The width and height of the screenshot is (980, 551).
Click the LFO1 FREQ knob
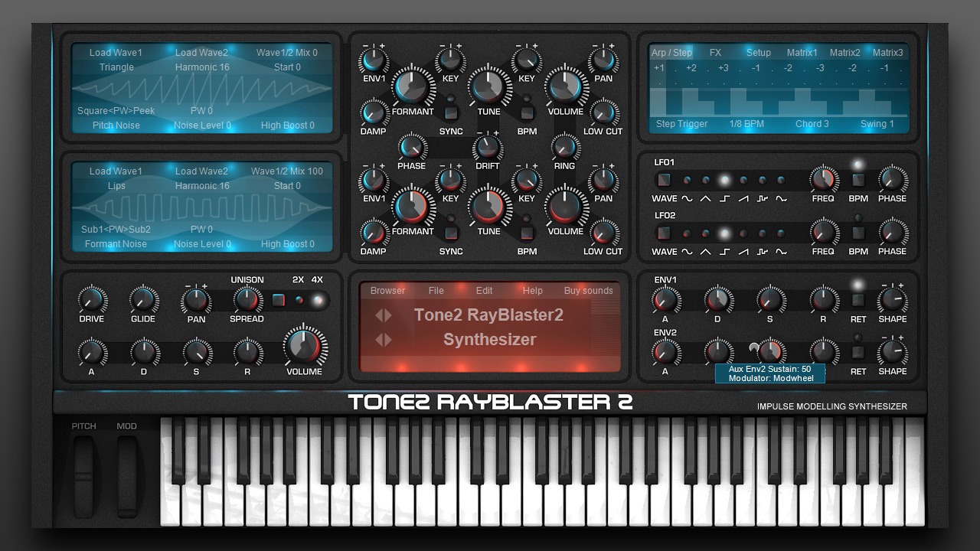(823, 180)
